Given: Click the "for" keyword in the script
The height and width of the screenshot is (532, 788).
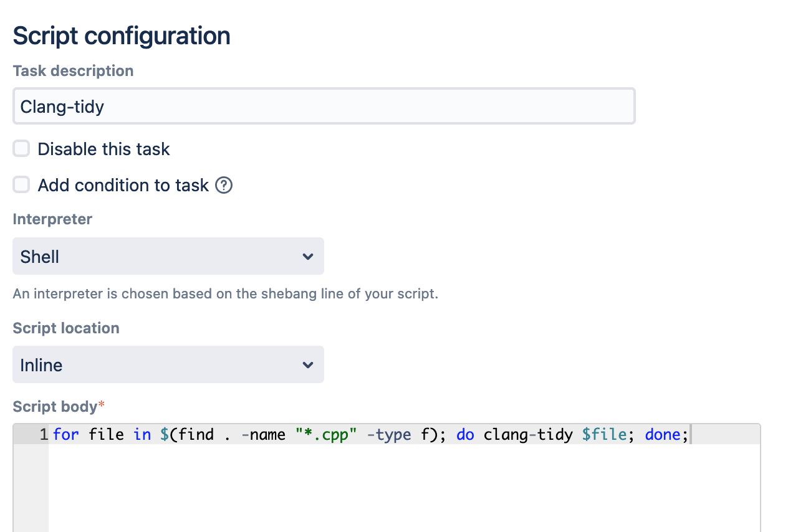Looking at the screenshot, I should point(65,434).
